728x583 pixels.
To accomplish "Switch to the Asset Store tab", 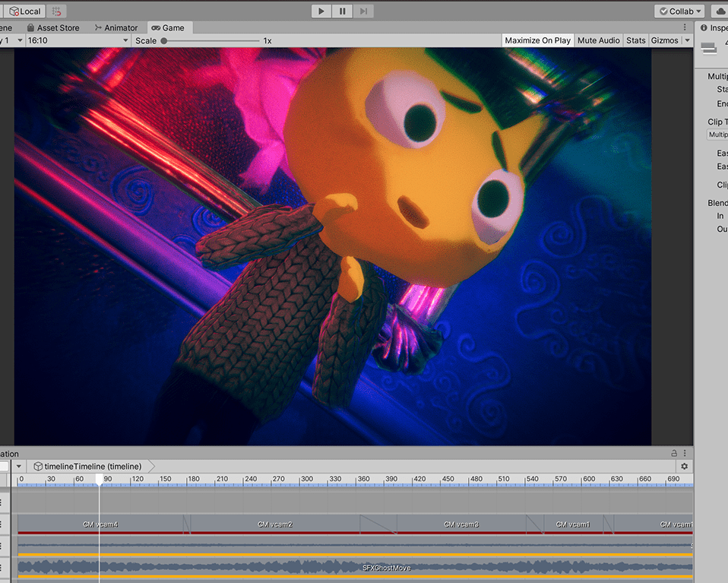I will click(53, 28).
